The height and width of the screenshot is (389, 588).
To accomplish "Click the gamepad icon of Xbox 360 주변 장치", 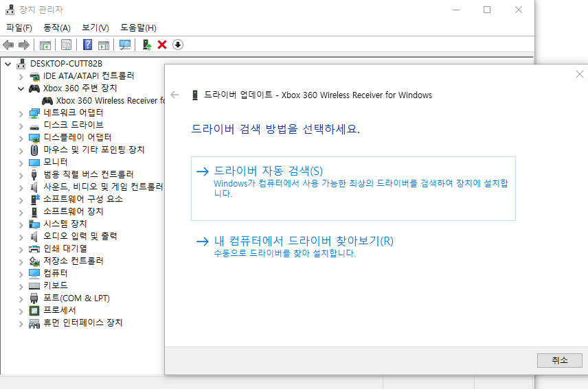I will 34,89.
